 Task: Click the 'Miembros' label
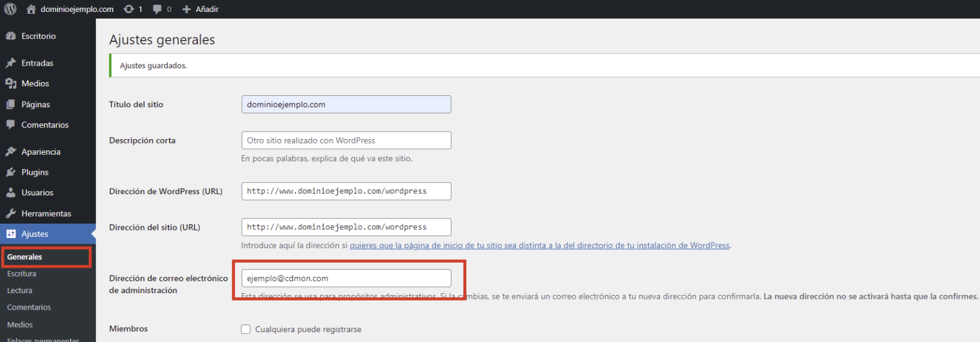click(128, 329)
